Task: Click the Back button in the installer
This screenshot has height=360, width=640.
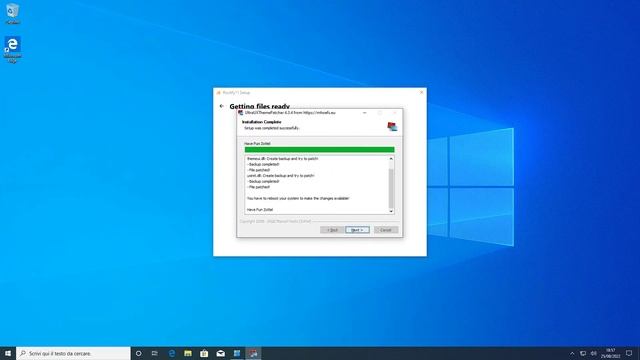Action: tap(332, 230)
